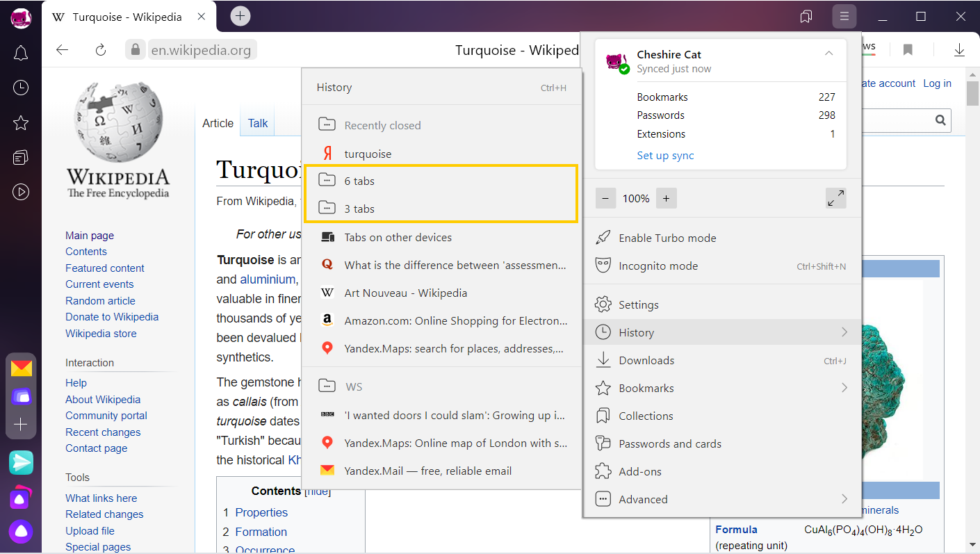Click the Set up sync link
Image resolution: width=980 pixels, height=554 pixels.
[x=665, y=156]
